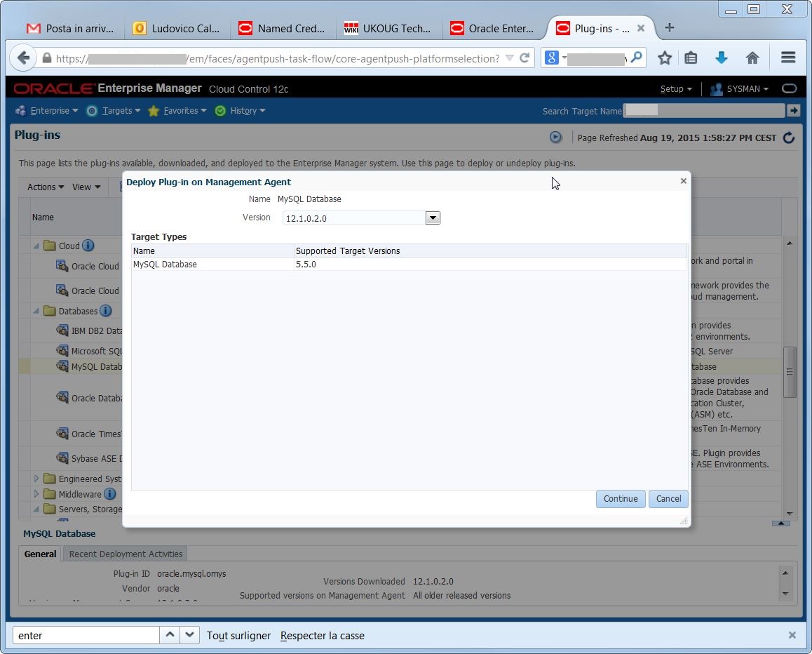Open the Version dropdown arrow

click(x=433, y=218)
